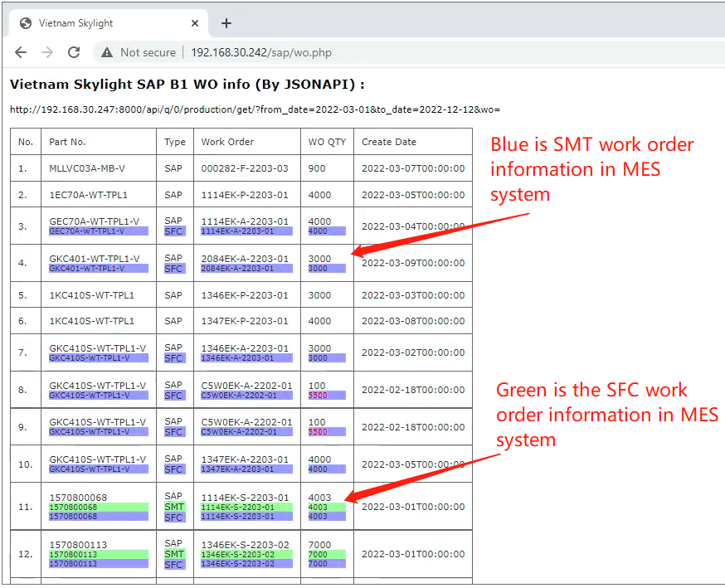
Task: Click the address bar URL
Action: coord(260,52)
